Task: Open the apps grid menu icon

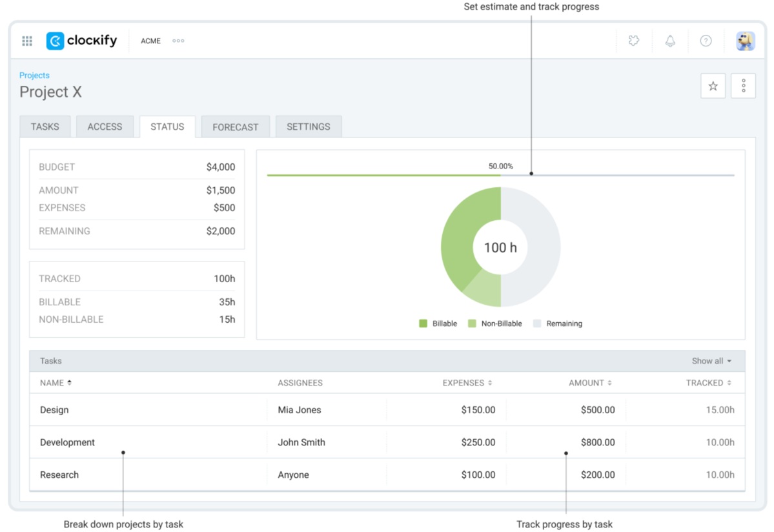Action: 27,41
